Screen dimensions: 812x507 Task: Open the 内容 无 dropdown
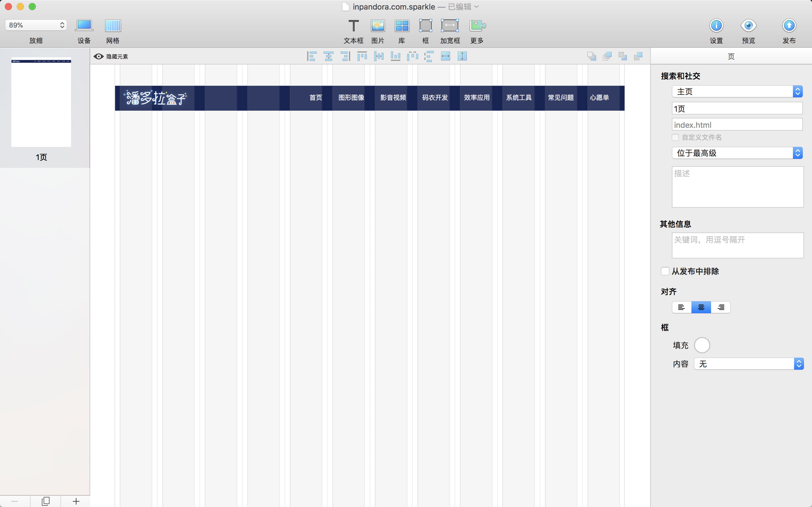tap(749, 364)
